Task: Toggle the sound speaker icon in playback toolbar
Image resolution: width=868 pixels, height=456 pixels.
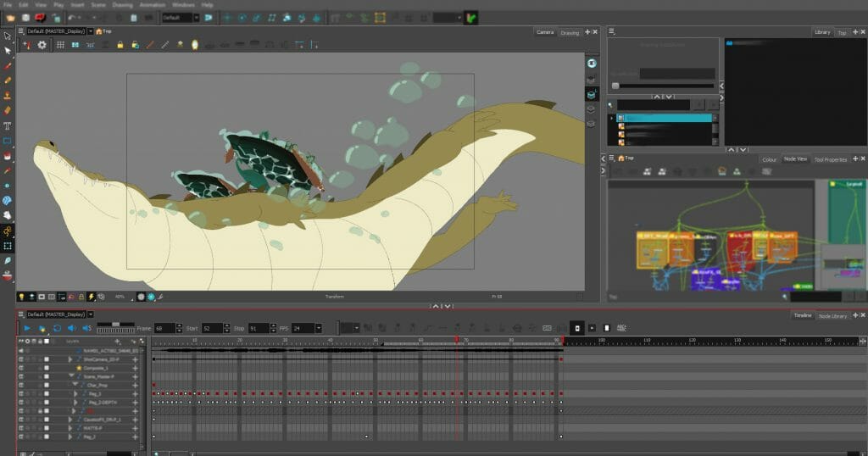Action: pyautogui.click(x=71, y=328)
